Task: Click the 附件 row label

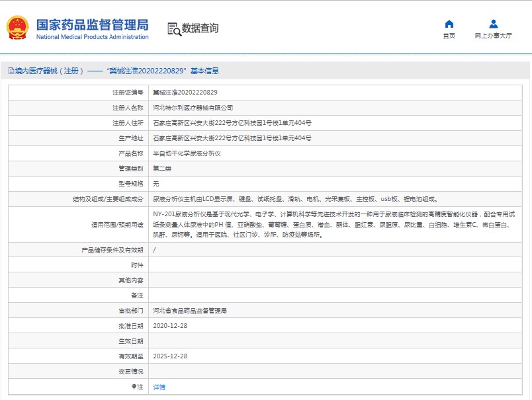Action: pos(137,265)
